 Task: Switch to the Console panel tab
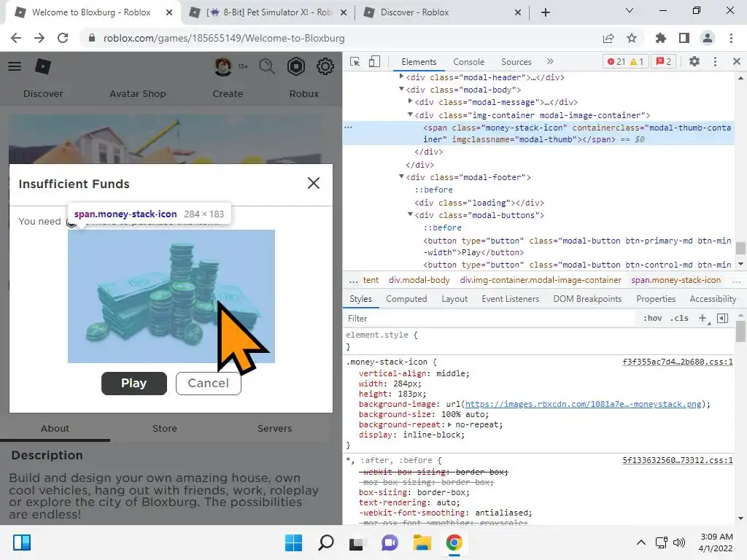(469, 62)
